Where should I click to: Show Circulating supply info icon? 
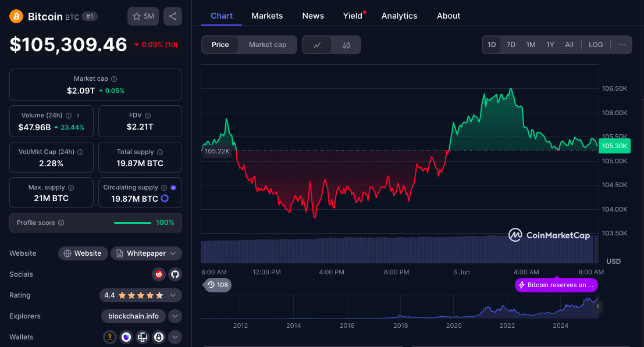coord(164,187)
